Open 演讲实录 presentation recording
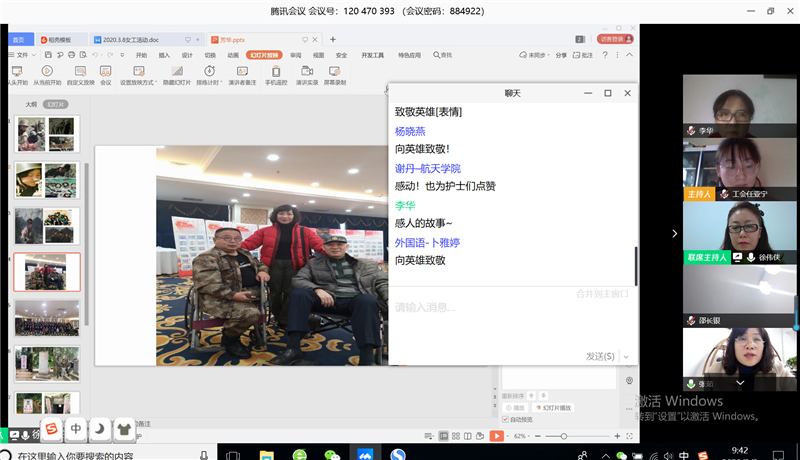This screenshot has width=800, height=460. point(307,74)
